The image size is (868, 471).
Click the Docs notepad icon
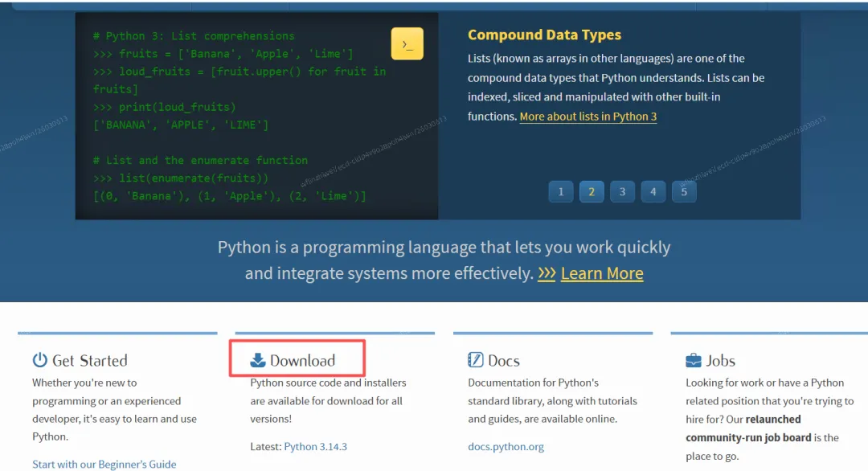click(476, 360)
